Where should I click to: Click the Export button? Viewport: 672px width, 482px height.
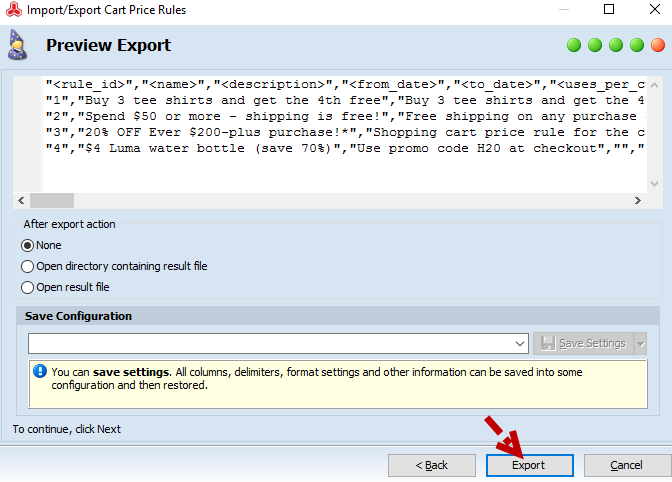pos(529,465)
